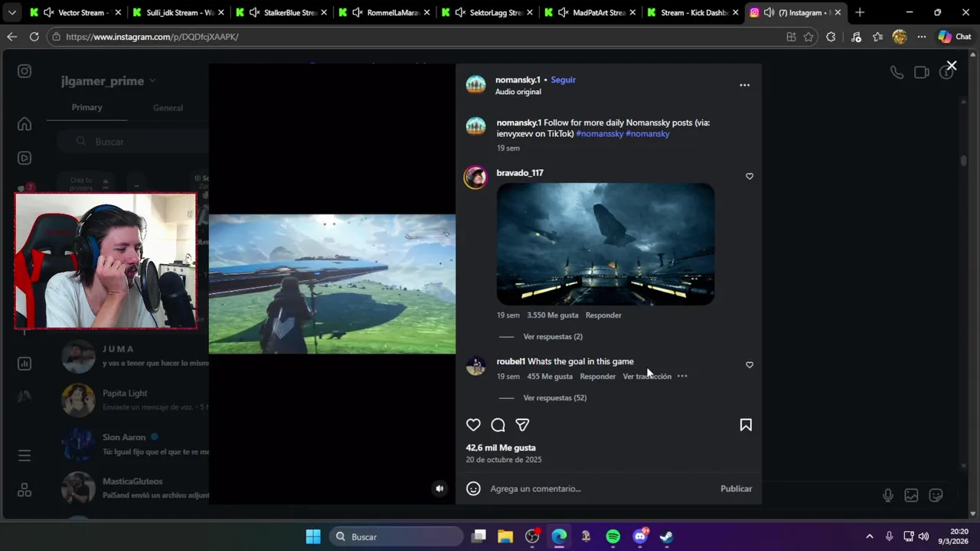Screen dimensions: 980x551
Task: Publish comment with Publicar
Action: pyautogui.click(x=736, y=488)
